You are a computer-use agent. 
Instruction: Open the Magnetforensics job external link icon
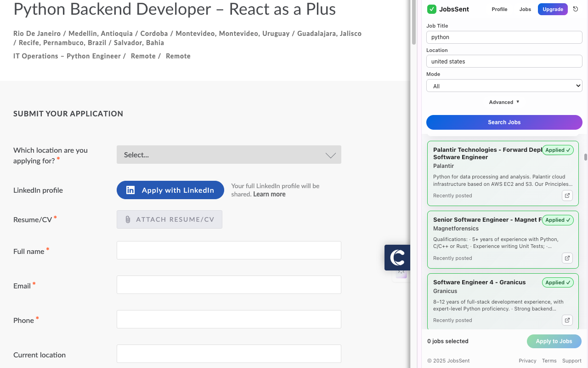click(x=567, y=258)
